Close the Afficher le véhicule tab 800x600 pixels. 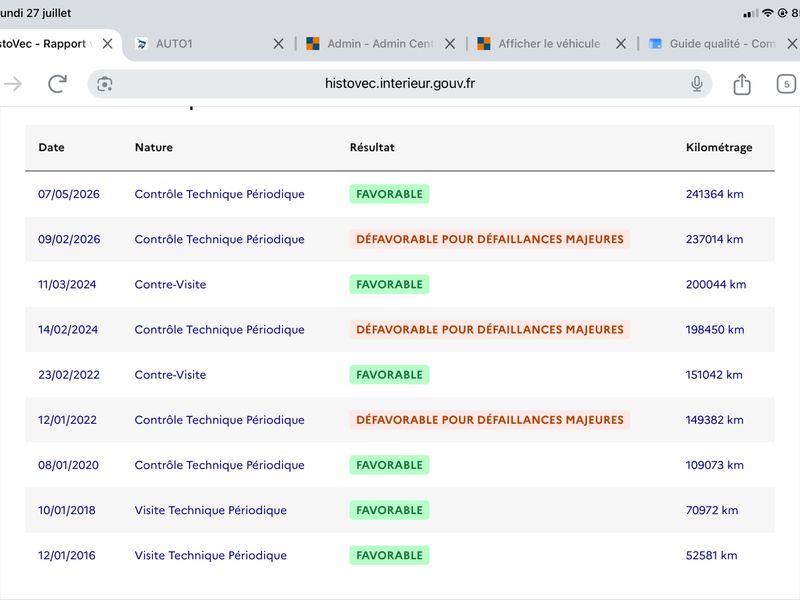(620, 44)
